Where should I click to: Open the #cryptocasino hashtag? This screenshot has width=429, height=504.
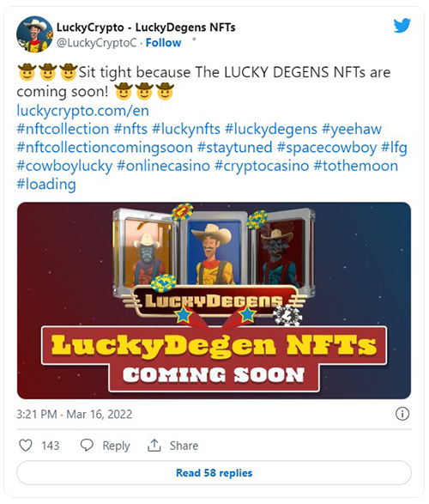pos(262,167)
